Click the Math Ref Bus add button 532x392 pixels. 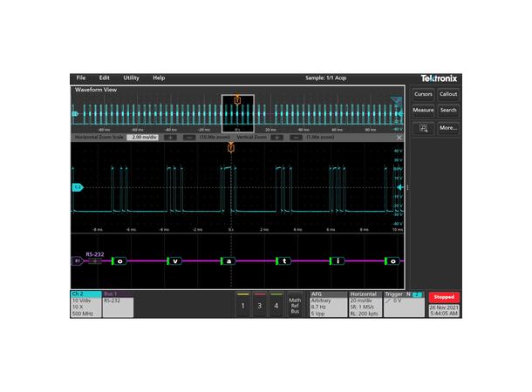click(x=295, y=305)
